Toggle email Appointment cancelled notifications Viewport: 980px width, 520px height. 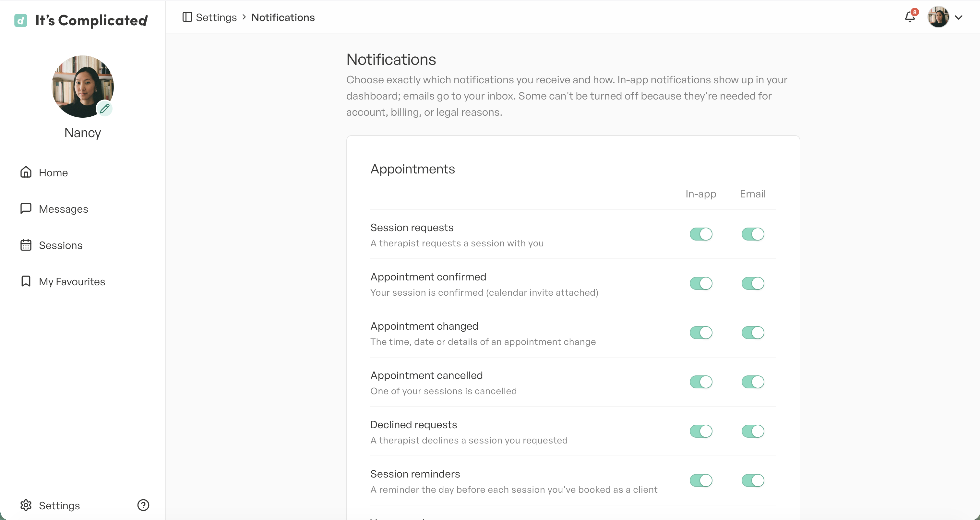752,382
